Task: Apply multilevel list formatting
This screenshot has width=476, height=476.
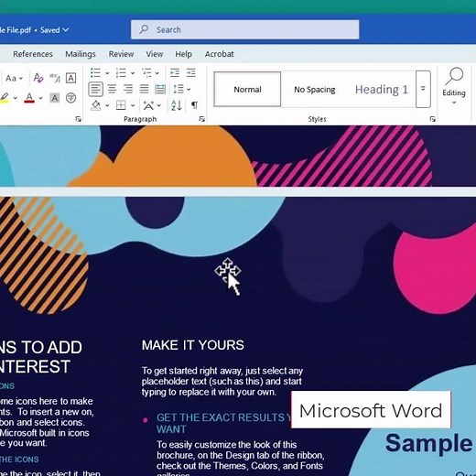Action: click(x=146, y=73)
